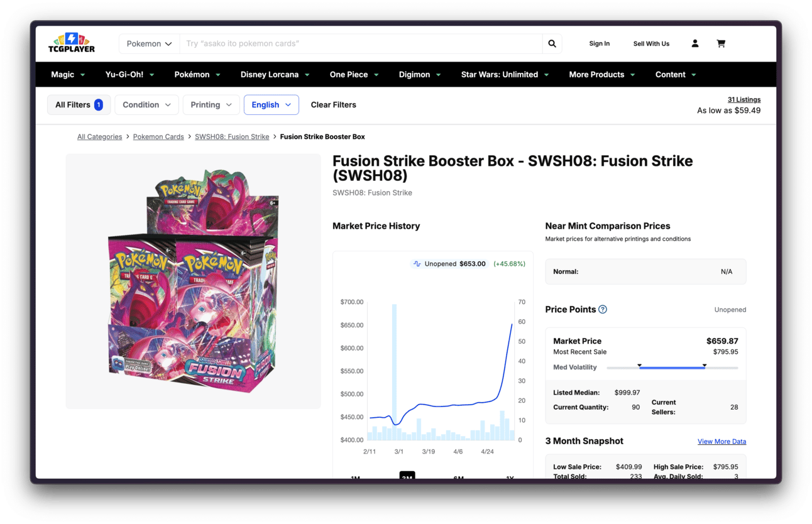Click the Market Price History heading
812x524 pixels.
coord(376,226)
